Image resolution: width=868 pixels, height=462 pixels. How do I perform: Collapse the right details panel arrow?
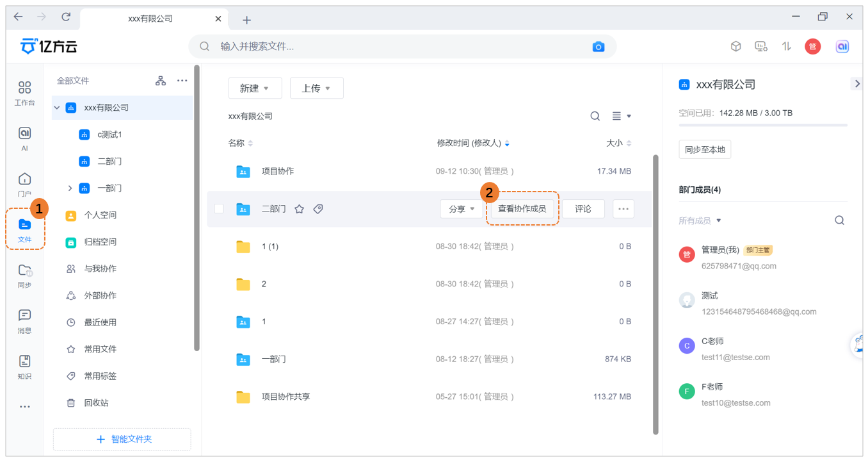(856, 84)
